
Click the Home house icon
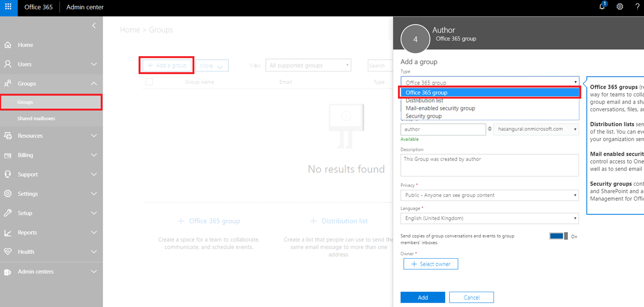[8, 45]
